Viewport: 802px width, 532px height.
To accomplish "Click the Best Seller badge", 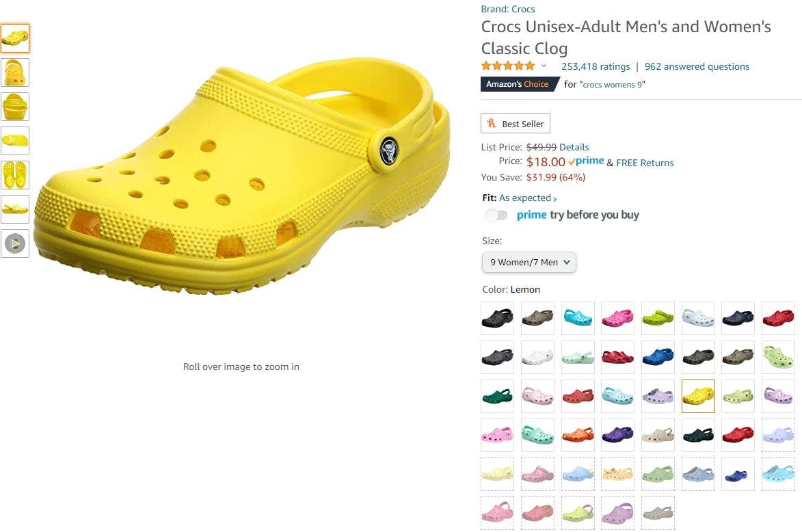I will pos(516,123).
